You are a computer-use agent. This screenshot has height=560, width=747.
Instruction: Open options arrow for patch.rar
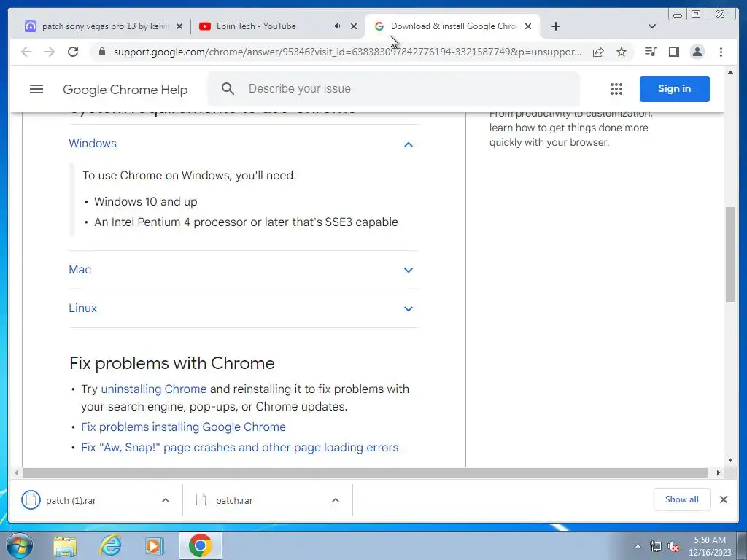336,500
